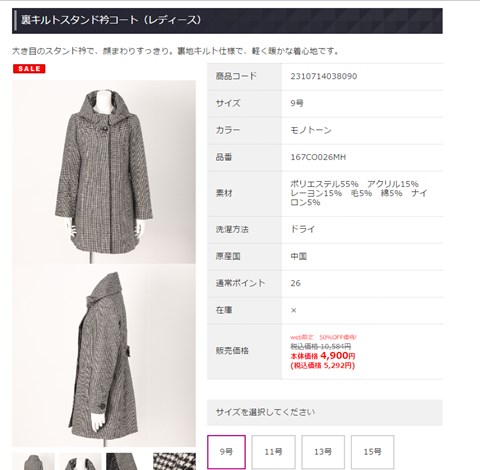The image size is (480, 470).
Task: View first small thumbnail of coat
Action: 33,461
